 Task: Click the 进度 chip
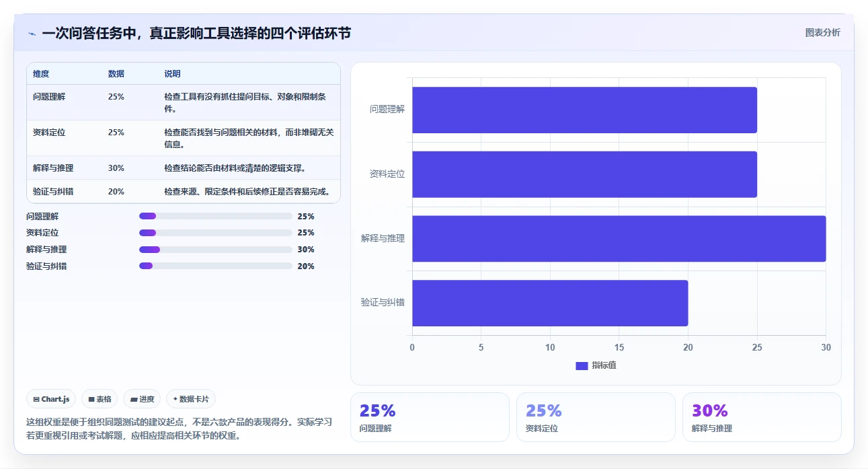pyautogui.click(x=142, y=399)
